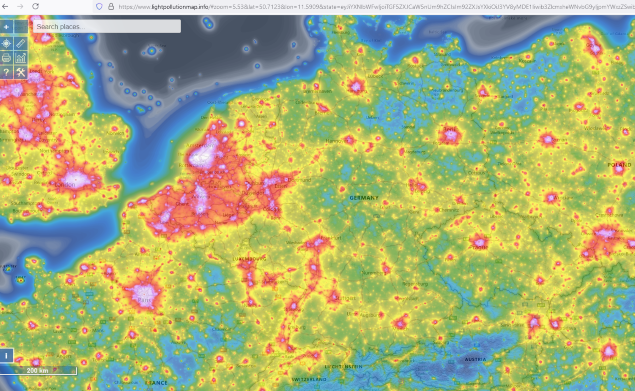The image size is (635, 391).
Task: Open the statistics chart tool
Action: click(x=21, y=58)
